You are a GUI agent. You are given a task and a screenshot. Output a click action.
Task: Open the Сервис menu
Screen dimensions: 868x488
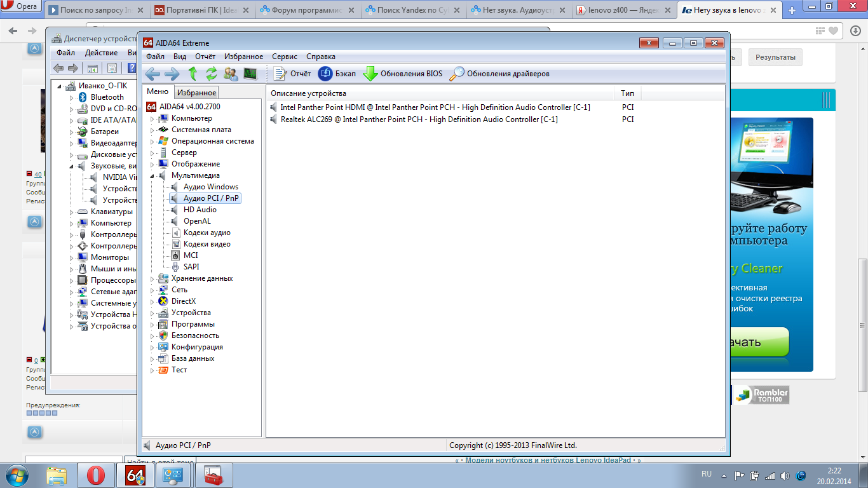(x=285, y=57)
